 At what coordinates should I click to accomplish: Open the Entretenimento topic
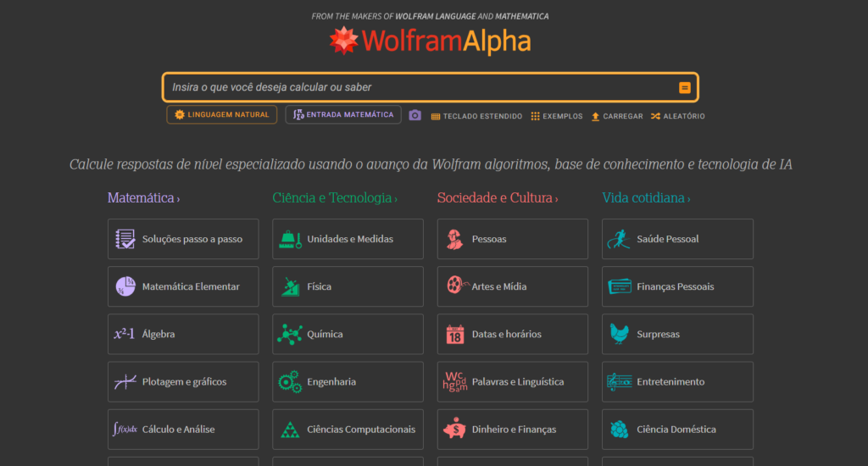point(677,382)
